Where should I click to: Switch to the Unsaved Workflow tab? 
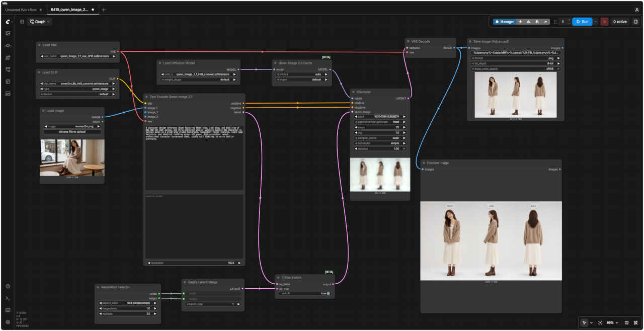click(x=23, y=10)
